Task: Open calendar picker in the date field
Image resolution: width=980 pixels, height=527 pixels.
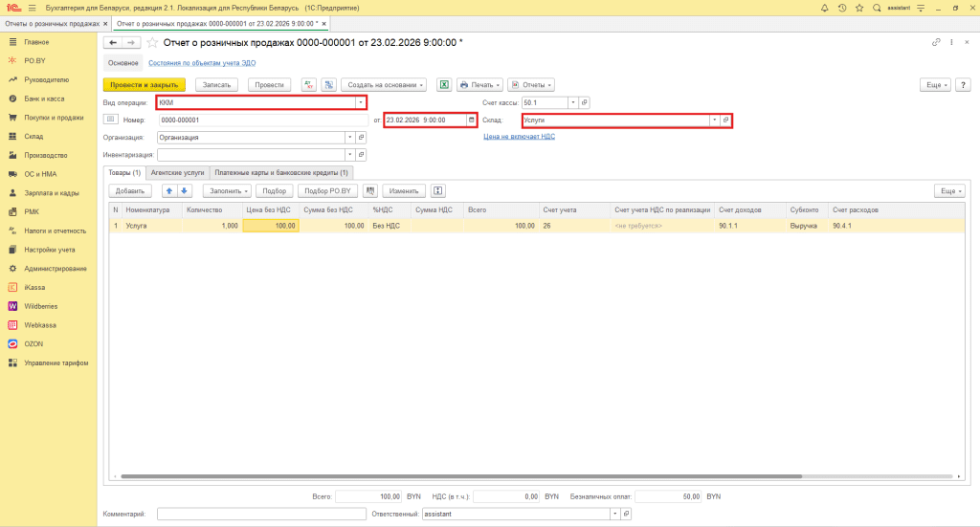Action: 471,120
